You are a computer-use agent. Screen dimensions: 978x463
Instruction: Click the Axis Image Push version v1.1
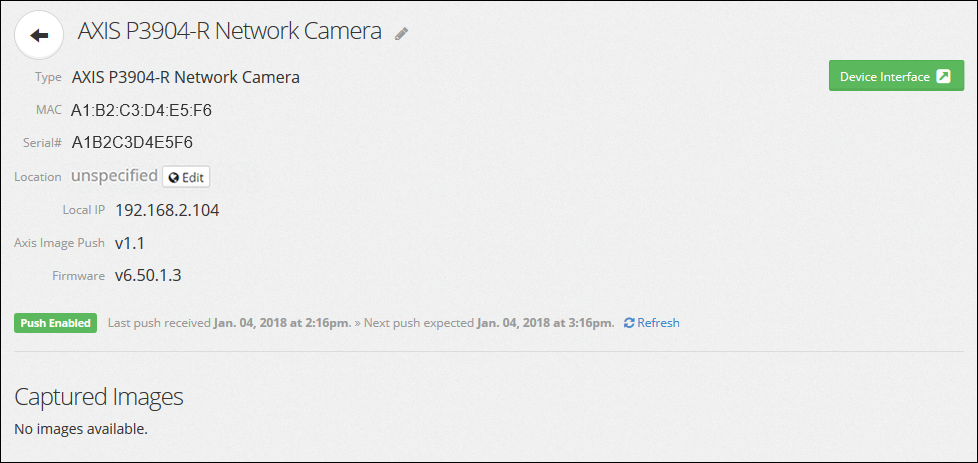point(130,243)
